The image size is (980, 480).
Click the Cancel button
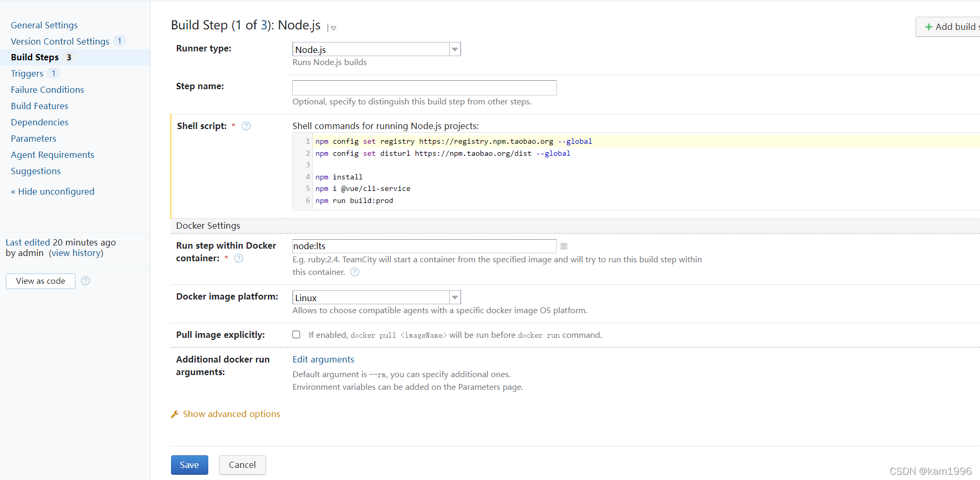pyautogui.click(x=242, y=465)
